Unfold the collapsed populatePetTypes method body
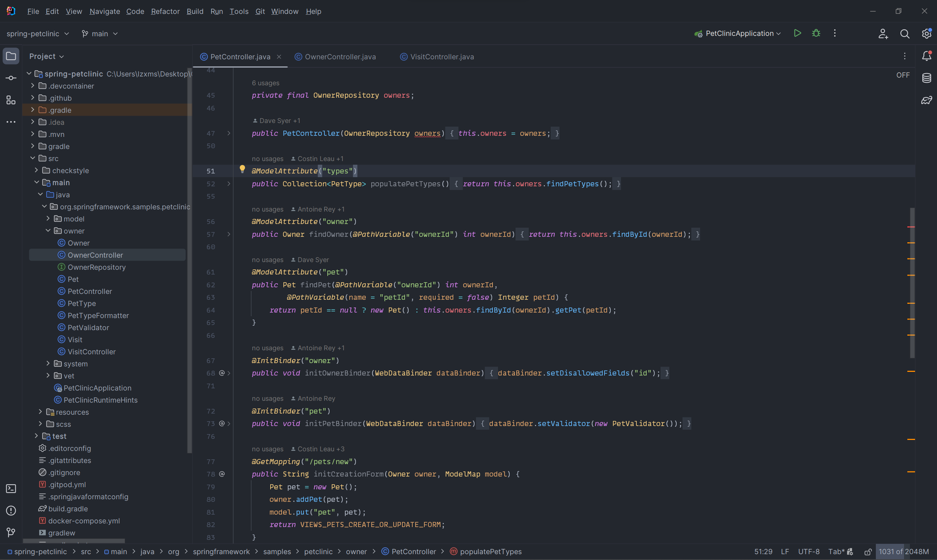 point(229,184)
